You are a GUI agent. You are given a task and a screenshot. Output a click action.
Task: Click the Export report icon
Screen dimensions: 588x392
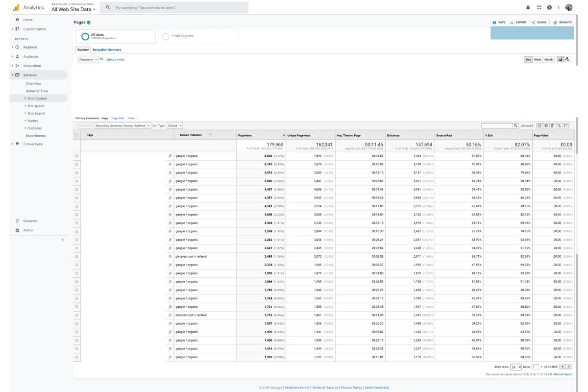point(518,23)
